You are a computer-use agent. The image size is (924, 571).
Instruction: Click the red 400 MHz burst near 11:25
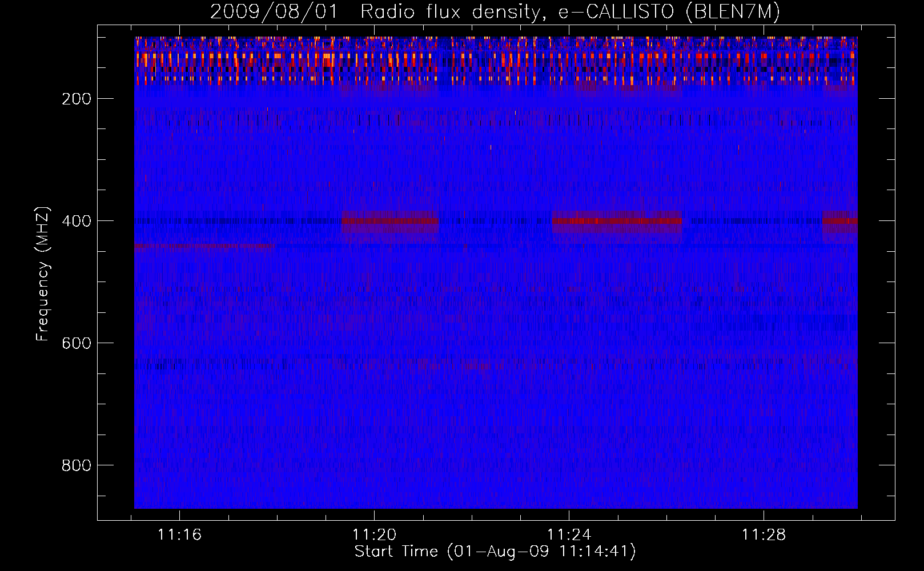[617, 221]
